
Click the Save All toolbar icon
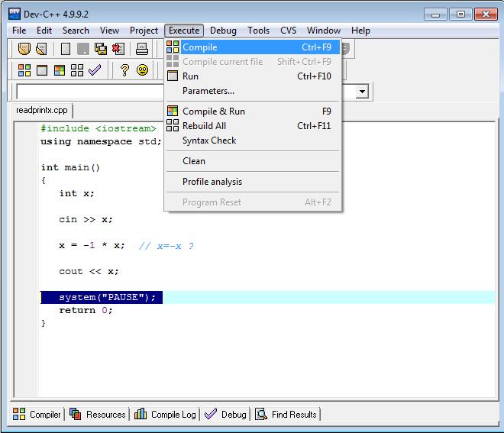tap(101, 49)
